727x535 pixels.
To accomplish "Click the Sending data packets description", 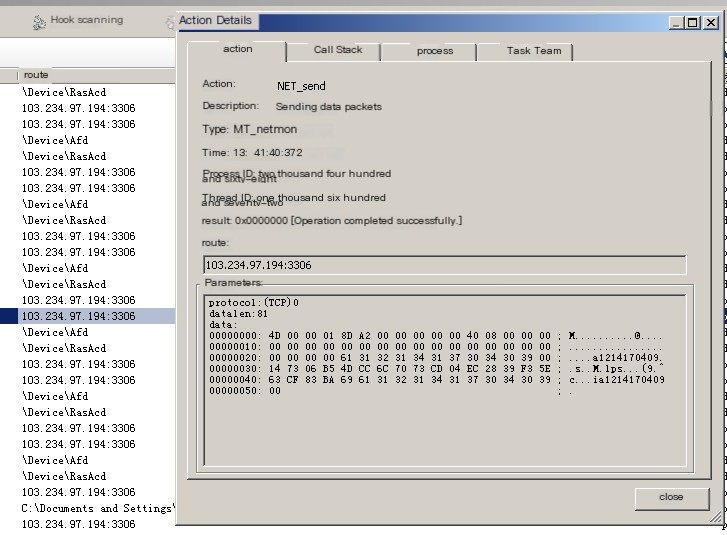I will coord(328,107).
